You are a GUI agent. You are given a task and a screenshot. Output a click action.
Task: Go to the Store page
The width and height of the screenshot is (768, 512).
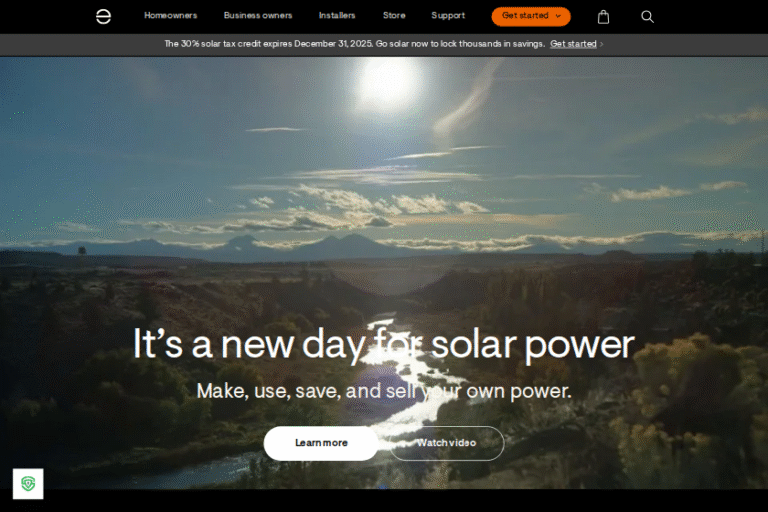coord(394,16)
